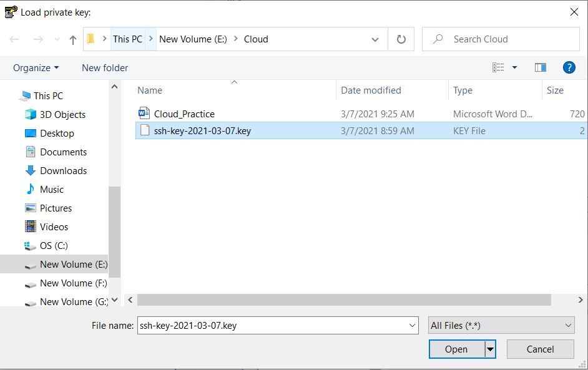The image size is (588, 370).
Task: Select New Volume (E:) in address path
Action: [x=193, y=39]
